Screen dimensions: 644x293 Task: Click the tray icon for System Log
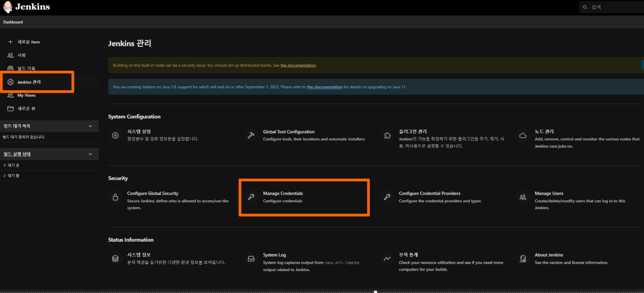tap(251, 259)
